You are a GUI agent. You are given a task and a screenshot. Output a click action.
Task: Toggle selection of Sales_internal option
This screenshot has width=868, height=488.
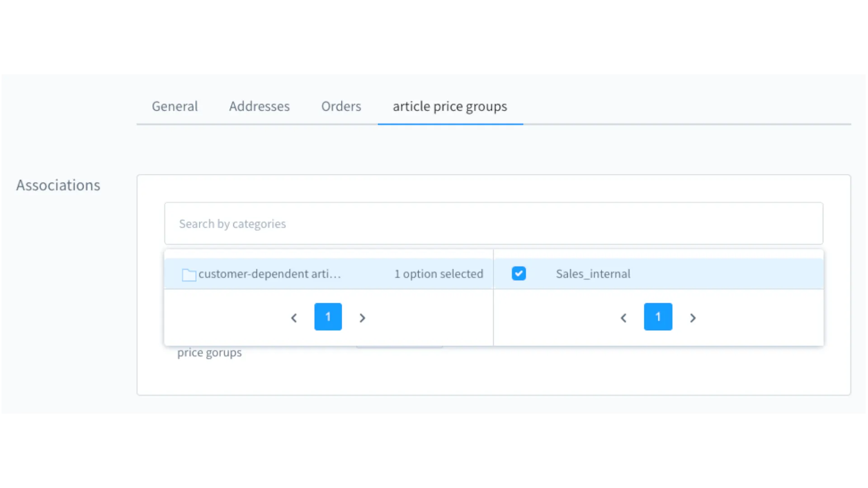[x=593, y=273]
